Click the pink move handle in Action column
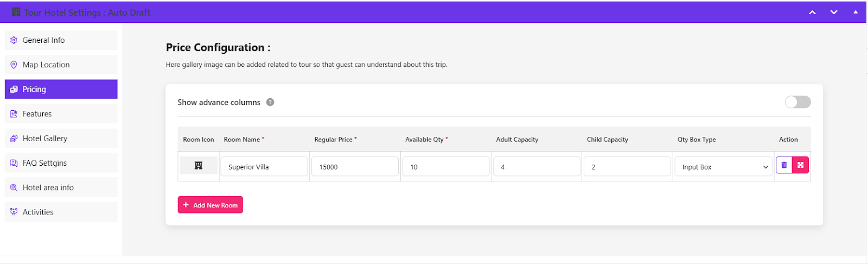 [800, 165]
